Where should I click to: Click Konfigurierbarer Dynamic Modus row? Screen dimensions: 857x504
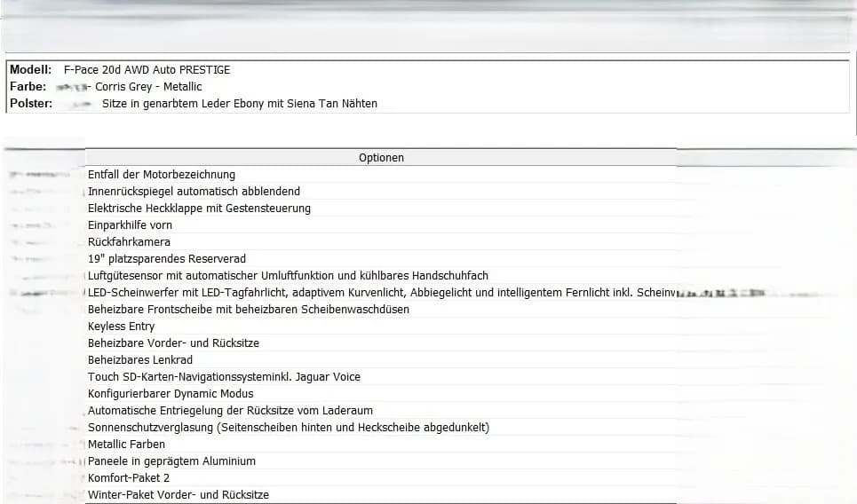(381, 394)
